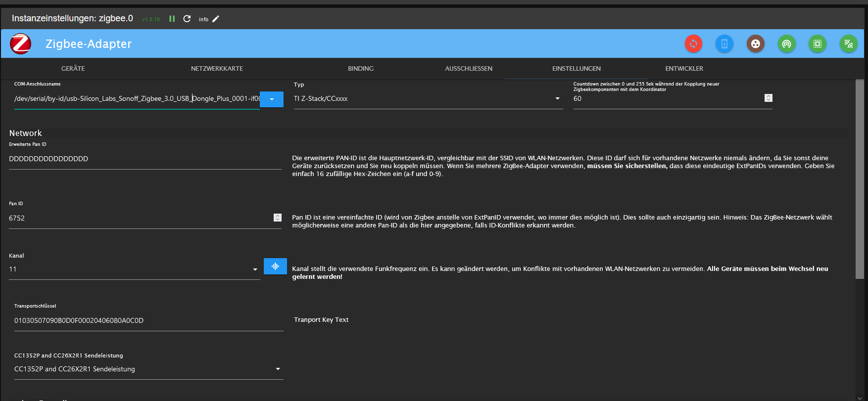Expand the CC1352P Sendeleistung dropdown
This screenshot has width=868, height=401.
(x=149, y=369)
